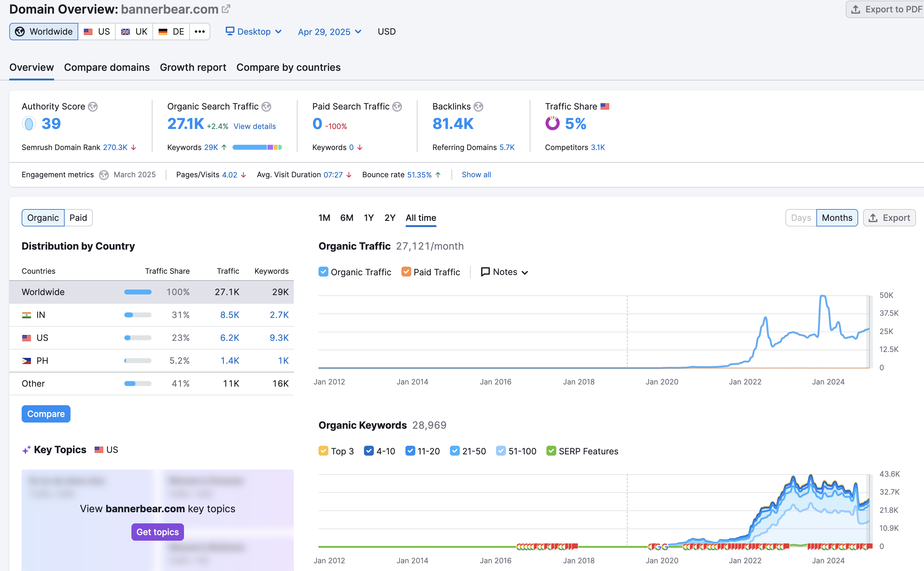924x571 pixels.
Task: Expand the Notes dropdown chevron
Action: point(525,273)
